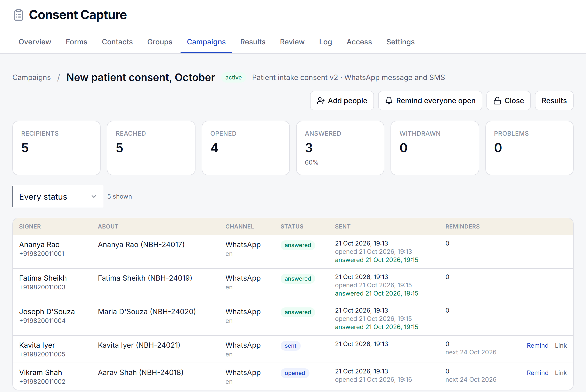Click answered badge in Joseph D'Souza's row
The height and width of the screenshot is (392, 586).
(x=298, y=312)
